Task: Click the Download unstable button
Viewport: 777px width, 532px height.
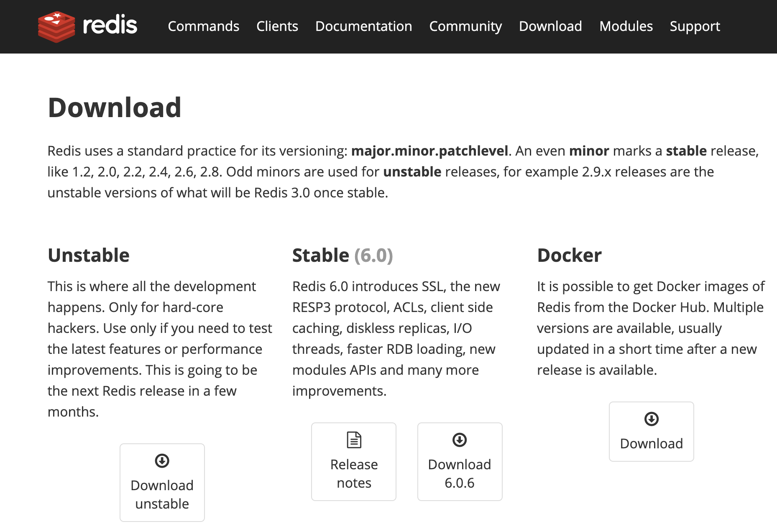Action: coord(162,483)
